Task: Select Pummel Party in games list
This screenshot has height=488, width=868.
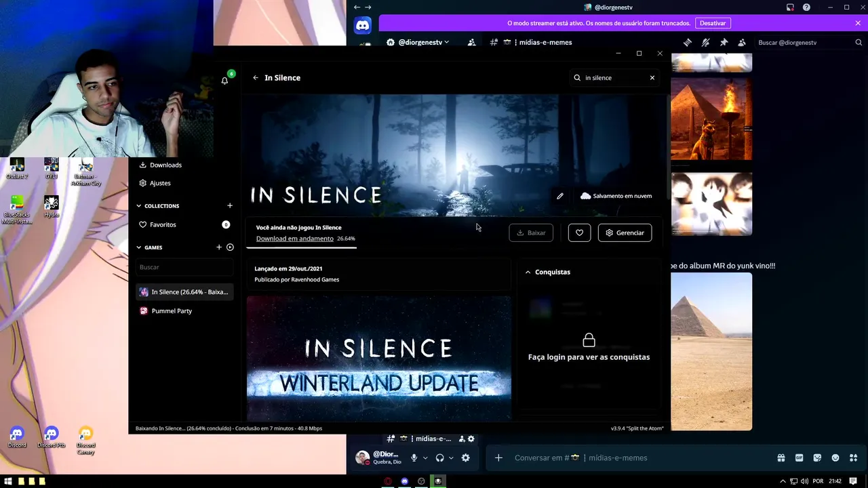Action: 184,311
